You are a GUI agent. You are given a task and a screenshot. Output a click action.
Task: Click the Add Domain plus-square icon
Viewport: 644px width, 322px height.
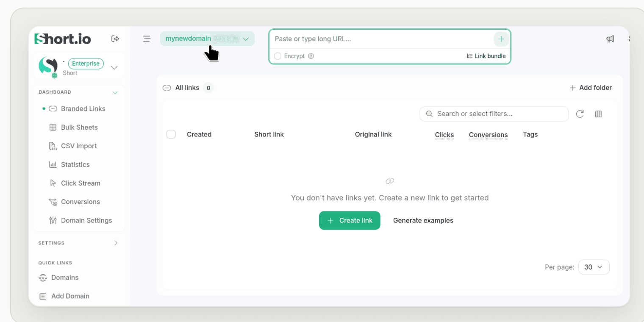pyautogui.click(x=43, y=296)
